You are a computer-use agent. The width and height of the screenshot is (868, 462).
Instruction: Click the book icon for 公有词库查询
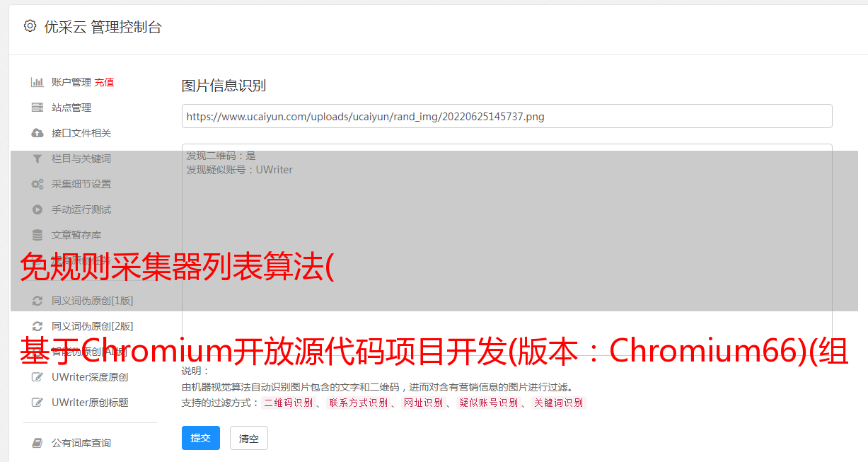[x=37, y=443]
